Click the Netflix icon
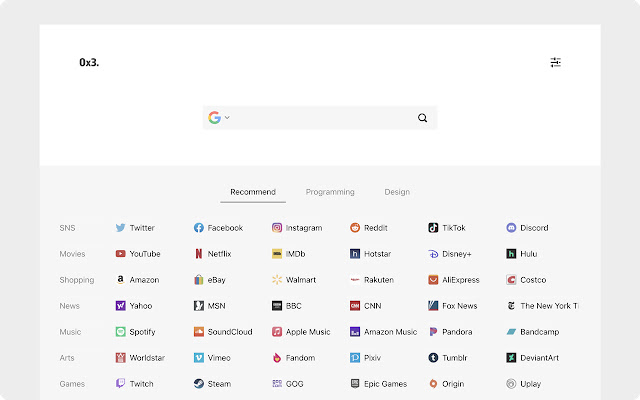This screenshot has height=400, width=640. [x=198, y=254]
